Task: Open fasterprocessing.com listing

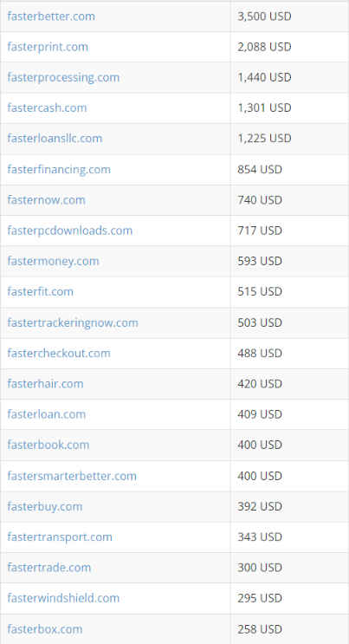Action: coord(63,78)
